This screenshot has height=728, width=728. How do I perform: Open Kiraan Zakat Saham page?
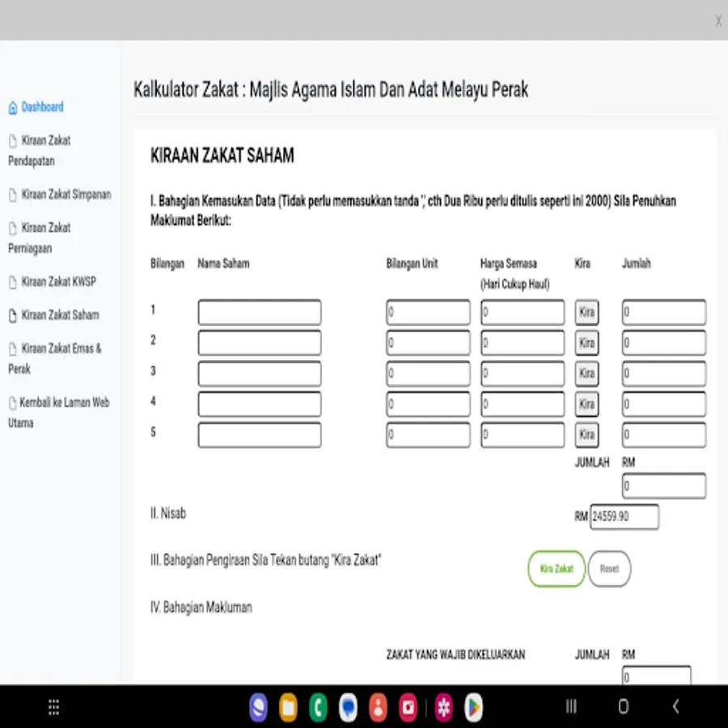point(54,315)
